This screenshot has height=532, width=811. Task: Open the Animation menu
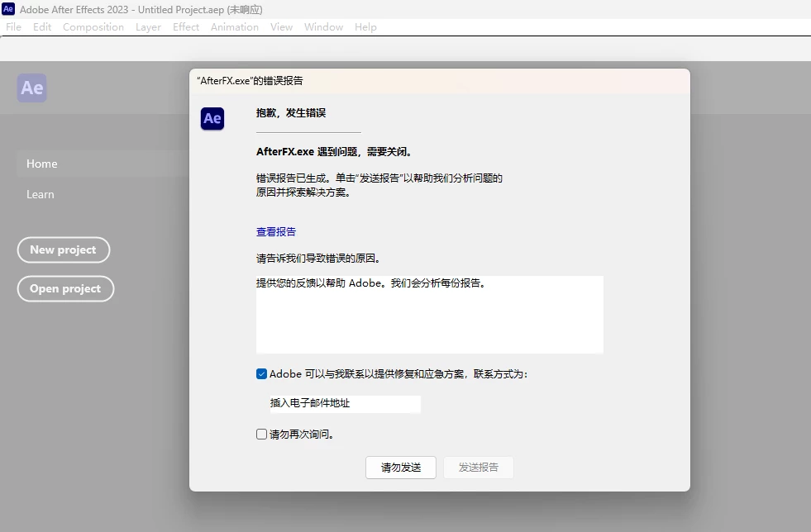[234, 27]
